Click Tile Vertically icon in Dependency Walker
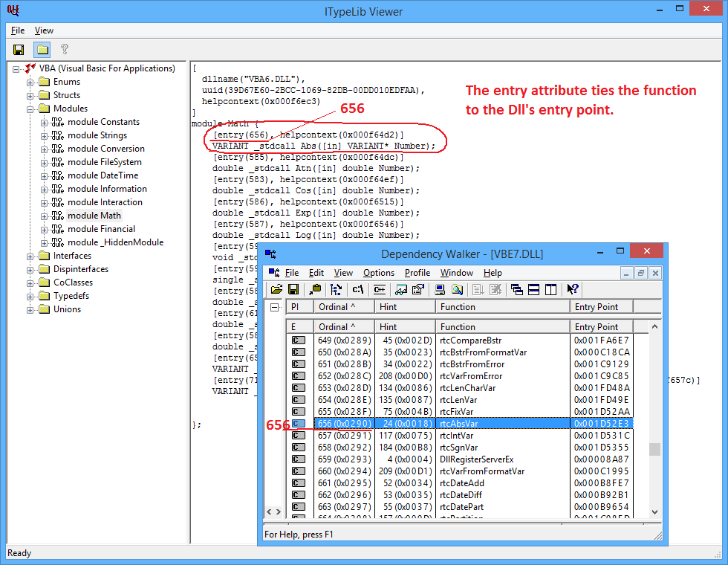 tap(550, 289)
